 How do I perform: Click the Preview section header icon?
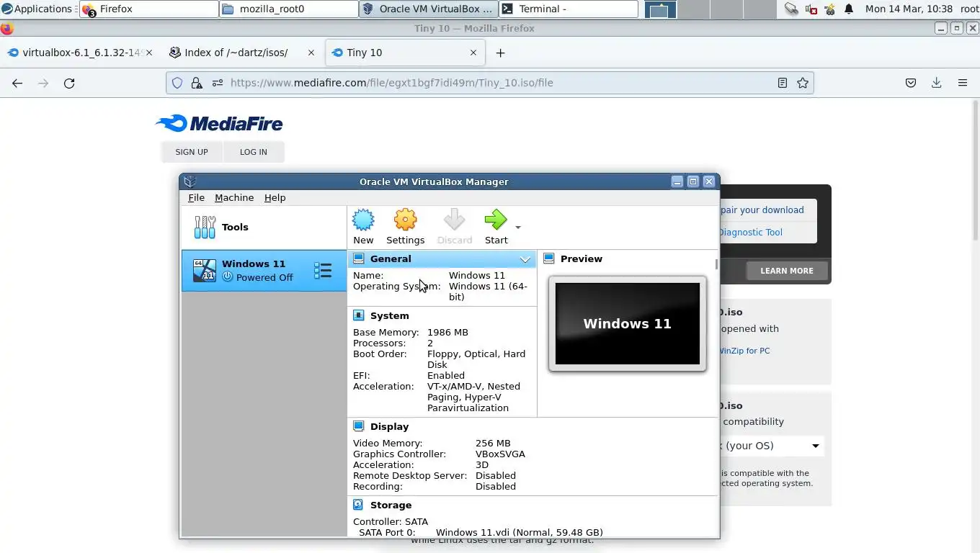click(548, 258)
